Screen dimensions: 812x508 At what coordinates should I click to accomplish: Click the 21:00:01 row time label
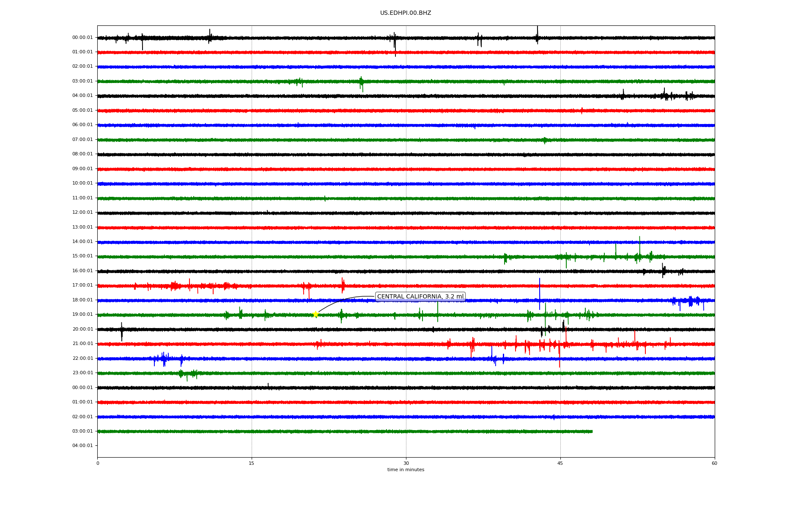click(82, 344)
